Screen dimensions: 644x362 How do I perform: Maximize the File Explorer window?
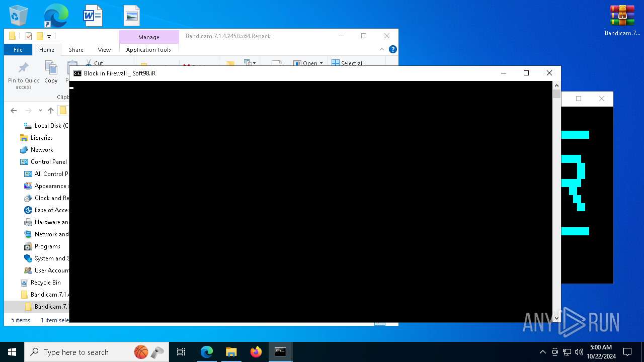tap(364, 36)
